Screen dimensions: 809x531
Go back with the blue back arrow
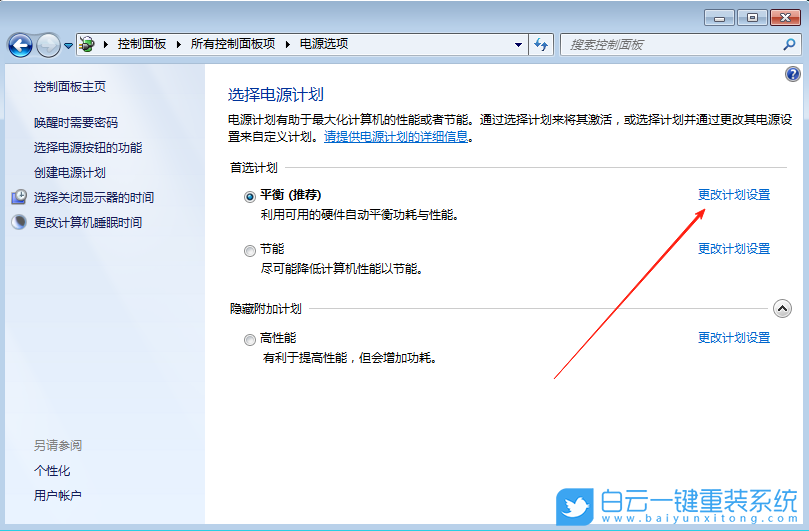pos(20,45)
